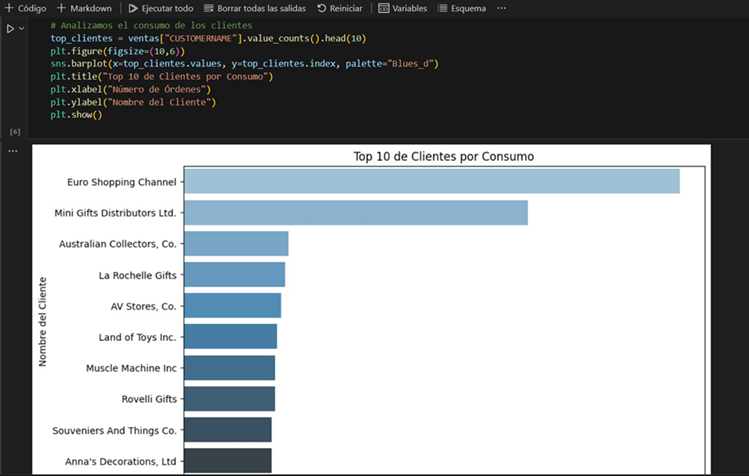The image size is (749, 476).
Task: Run the cell with the play button
Action: (10, 29)
